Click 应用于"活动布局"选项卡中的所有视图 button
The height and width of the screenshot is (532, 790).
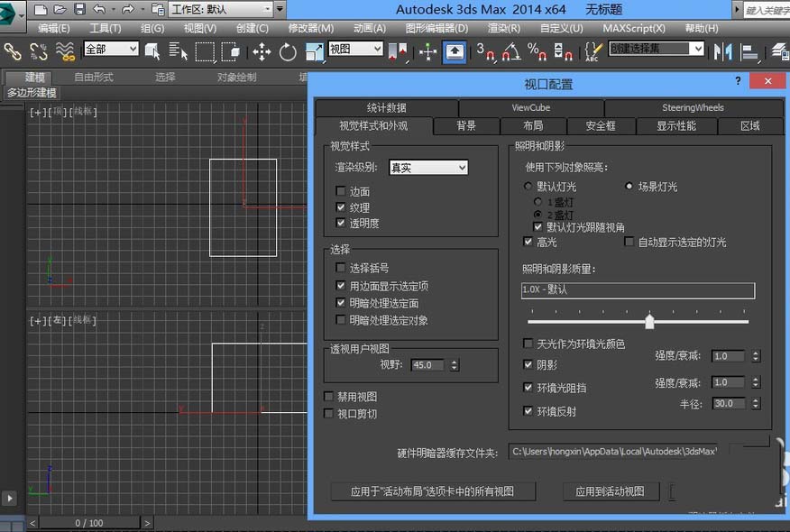[434, 491]
